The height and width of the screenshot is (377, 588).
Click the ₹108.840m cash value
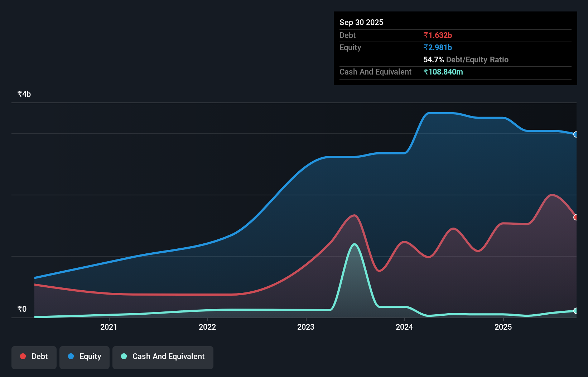443,72
